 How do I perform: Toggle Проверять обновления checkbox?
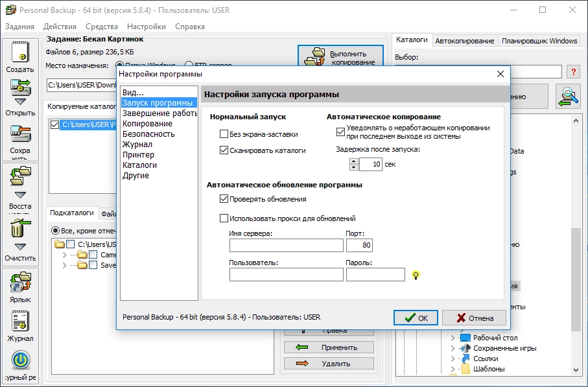click(224, 199)
